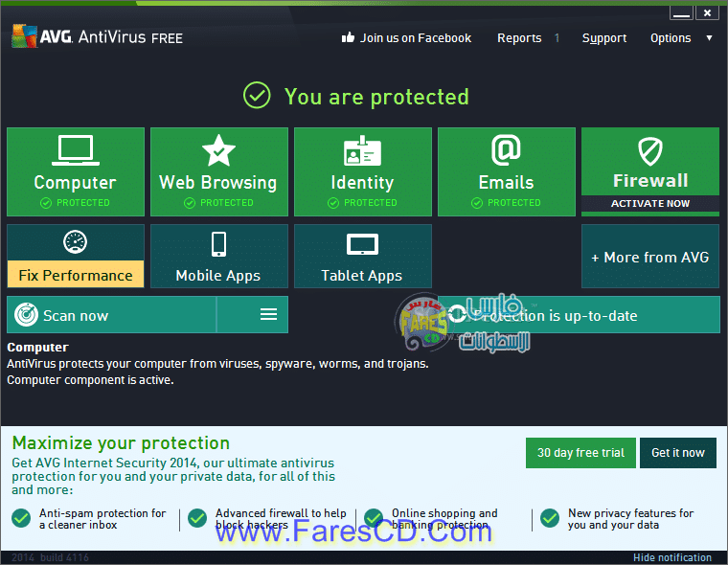This screenshot has height=565, width=728.
Task: Click the build version text in footer
Action: tap(50, 557)
